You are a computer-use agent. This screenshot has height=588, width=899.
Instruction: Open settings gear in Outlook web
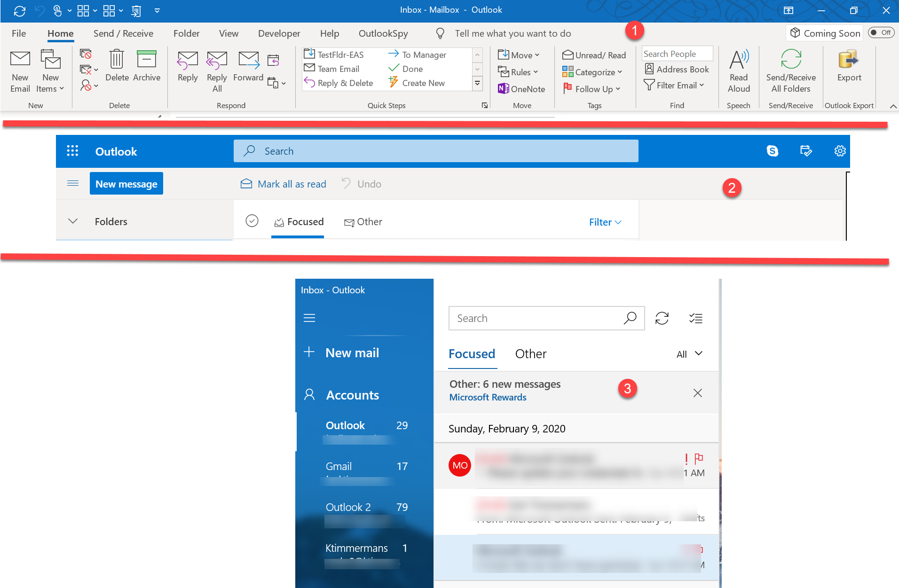click(840, 151)
